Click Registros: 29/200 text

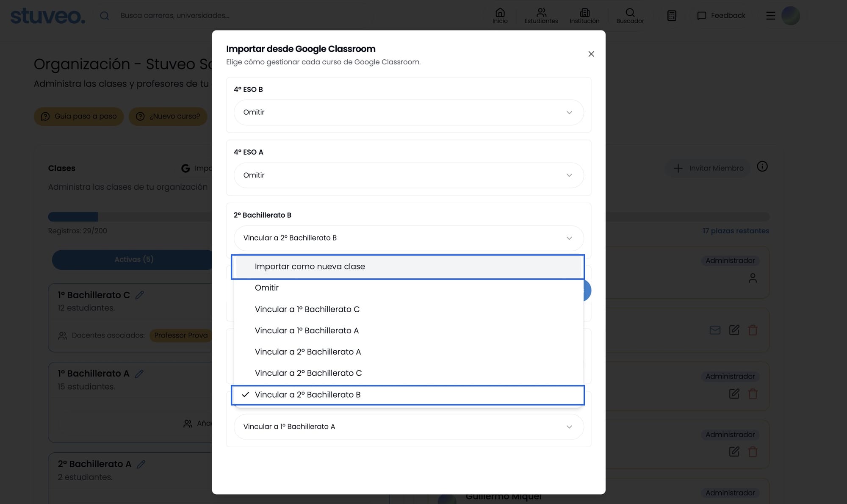78,231
